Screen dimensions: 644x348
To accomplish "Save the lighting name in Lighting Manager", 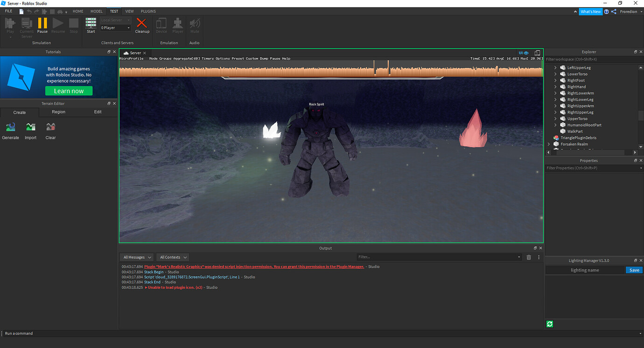I will (x=634, y=270).
